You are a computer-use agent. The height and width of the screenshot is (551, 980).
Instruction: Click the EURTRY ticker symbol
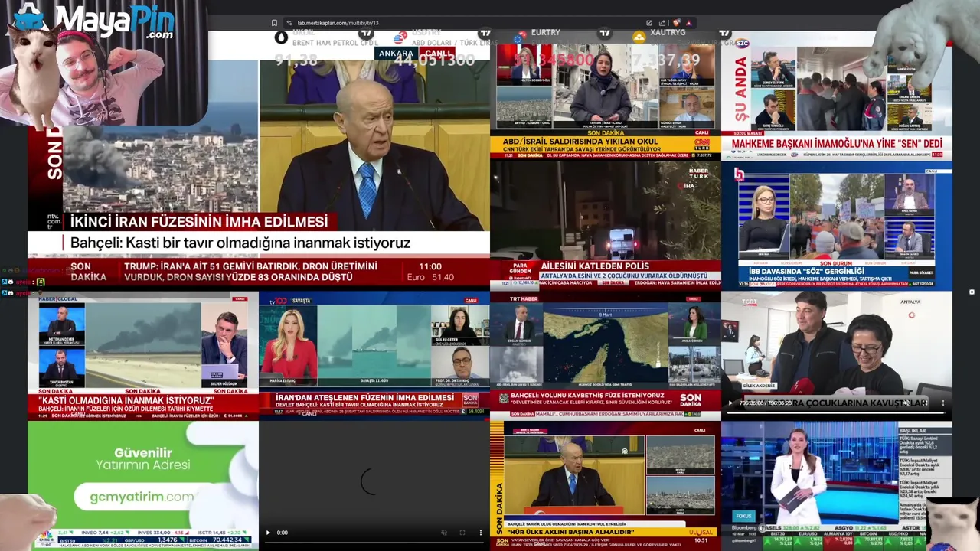click(x=546, y=33)
